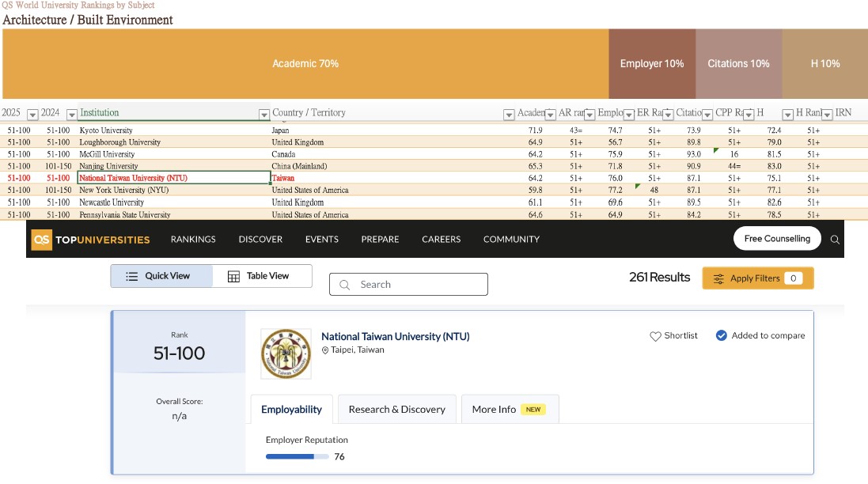The height and width of the screenshot is (484, 868).
Task: Select the New York University (NYU) cell
Action: (173, 191)
